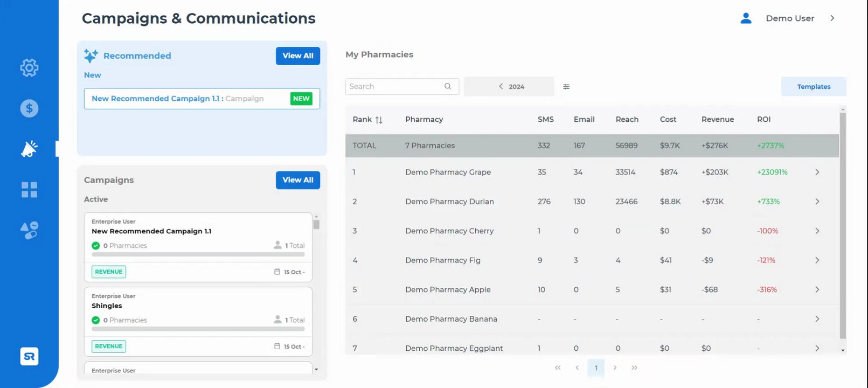Open the table filter settings icon
The height and width of the screenshot is (388, 868).
[566, 87]
